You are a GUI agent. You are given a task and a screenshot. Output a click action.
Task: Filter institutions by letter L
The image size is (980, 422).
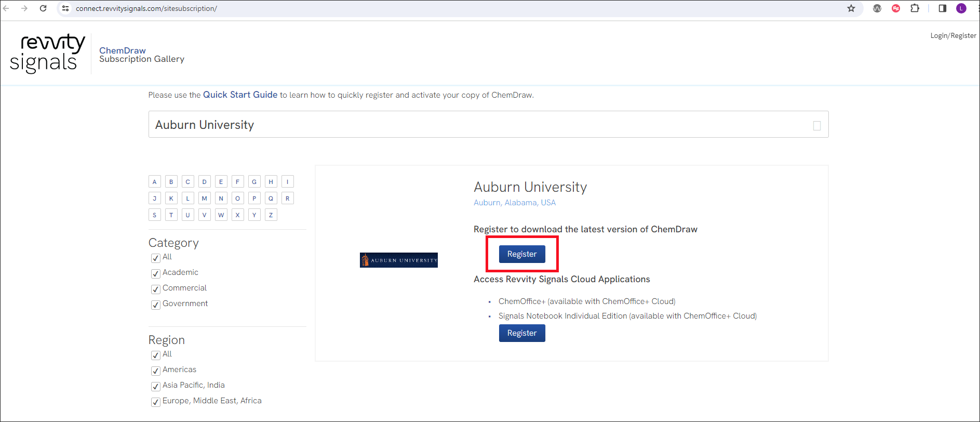click(187, 199)
